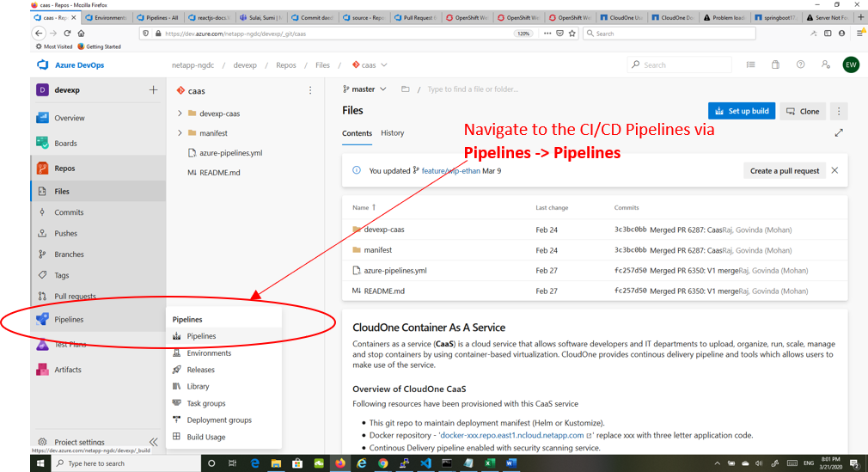Viewport: 868px width, 472px height.
Task: Collapse the sidebar with double chevron
Action: pos(153,442)
